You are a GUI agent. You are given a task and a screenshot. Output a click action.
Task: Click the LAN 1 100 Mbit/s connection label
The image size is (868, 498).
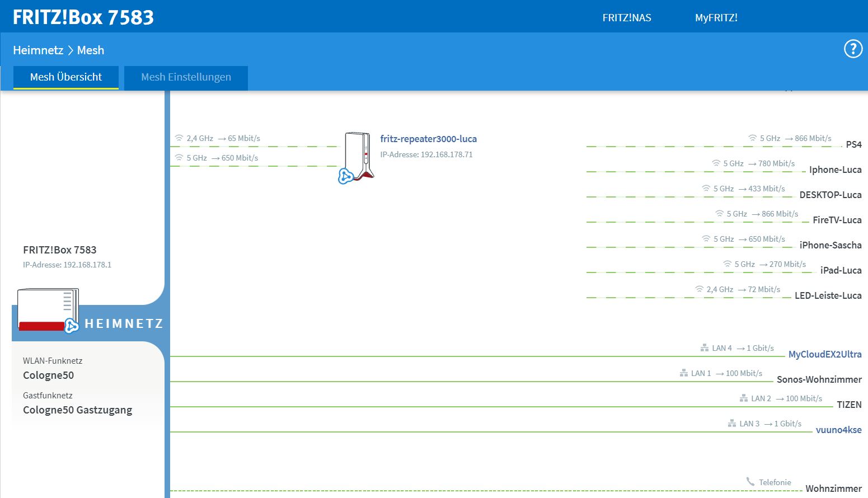pyautogui.click(x=727, y=373)
